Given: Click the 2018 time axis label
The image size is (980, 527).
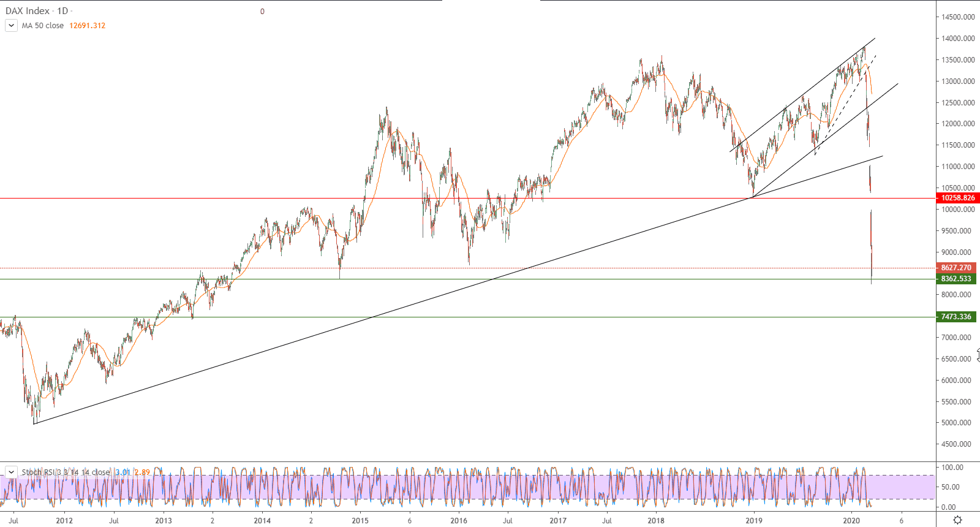Looking at the screenshot, I should point(656,521).
